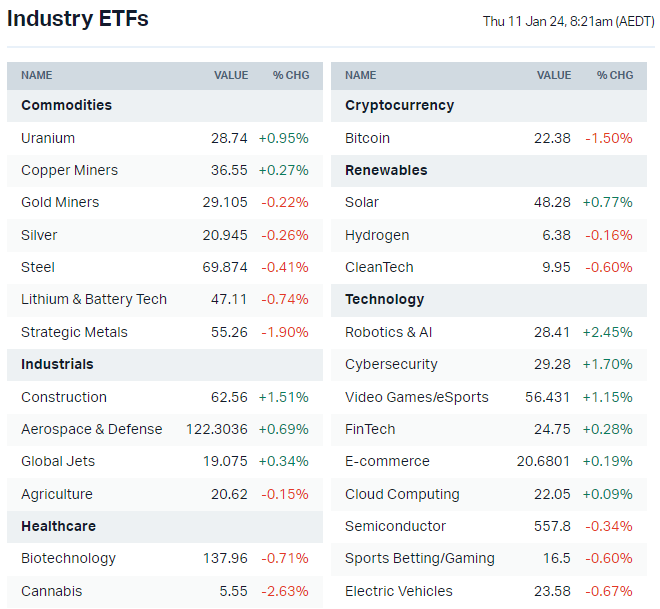The image size is (660, 609).
Task: Open the Biotechnology ETF link
Action: pyautogui.click(x=68, y=558)
